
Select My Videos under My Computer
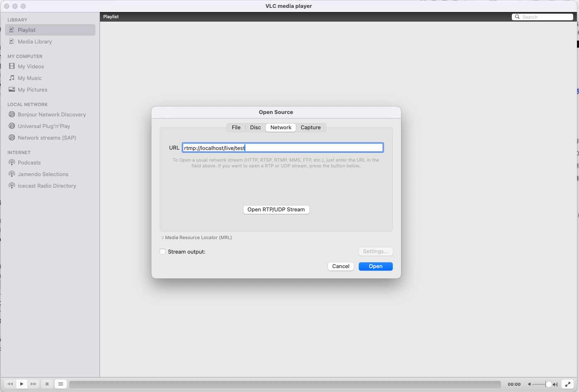tap(30, 66)
